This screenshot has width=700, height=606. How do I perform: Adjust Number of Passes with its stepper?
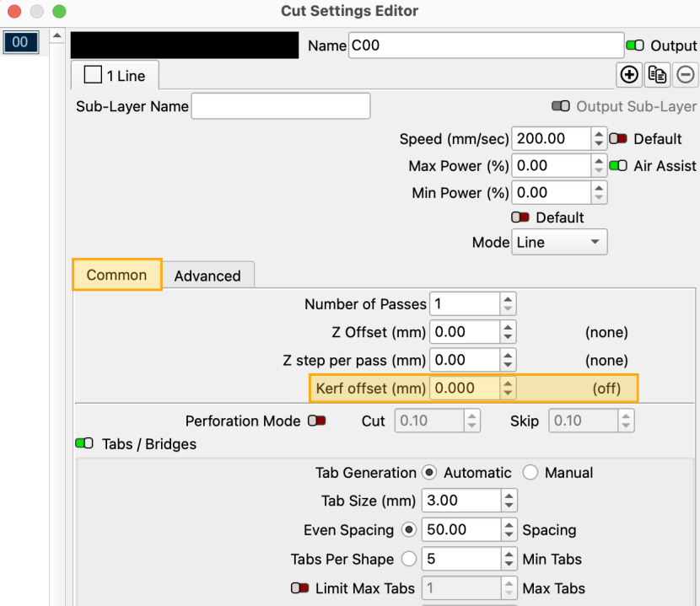tap(508, 304)
